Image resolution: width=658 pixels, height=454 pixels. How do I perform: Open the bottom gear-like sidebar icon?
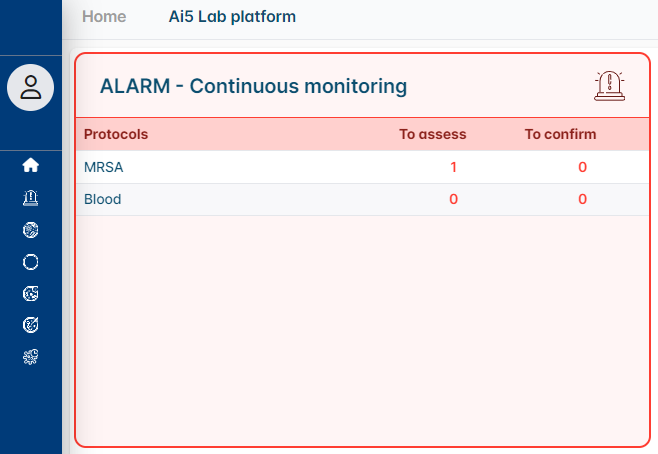(30, 357)
